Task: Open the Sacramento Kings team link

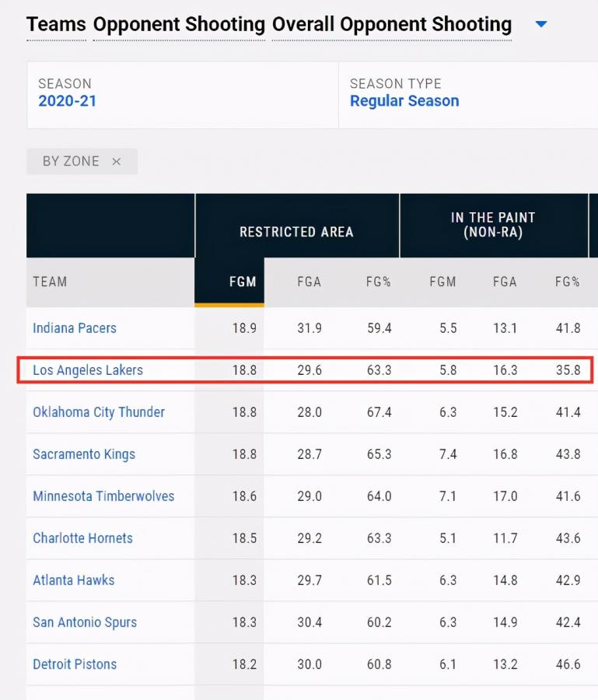Action: [x=84, y=454]
